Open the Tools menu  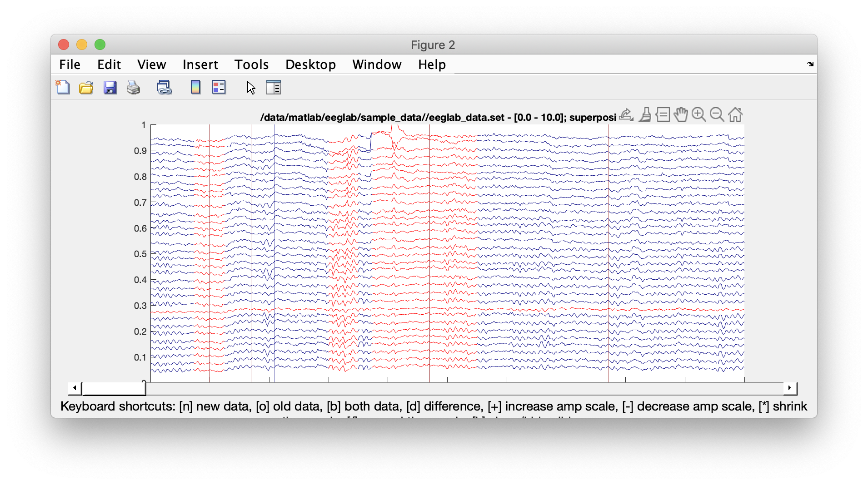pos(251,64)
